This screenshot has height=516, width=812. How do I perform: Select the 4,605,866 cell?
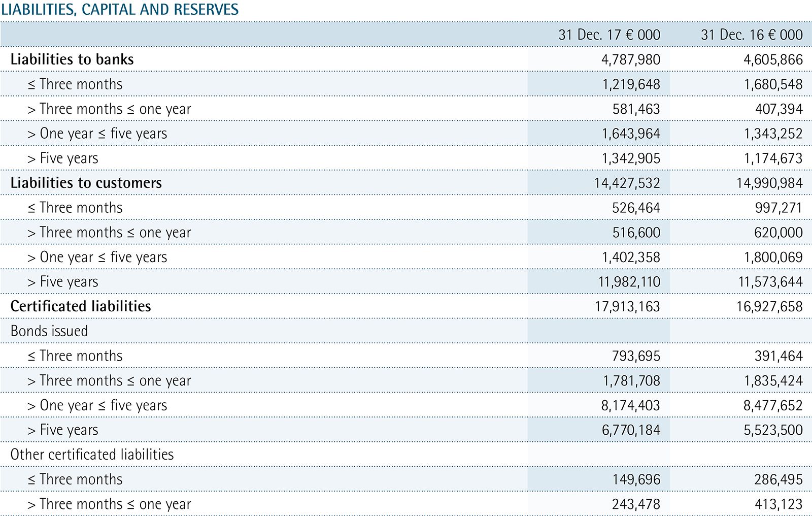pyautogui.click(x=773, y=59)
